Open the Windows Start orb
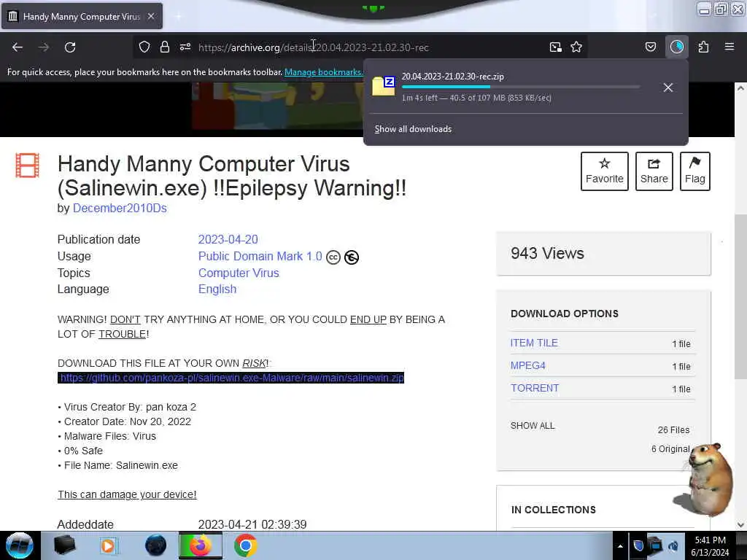 click(20, 545)
